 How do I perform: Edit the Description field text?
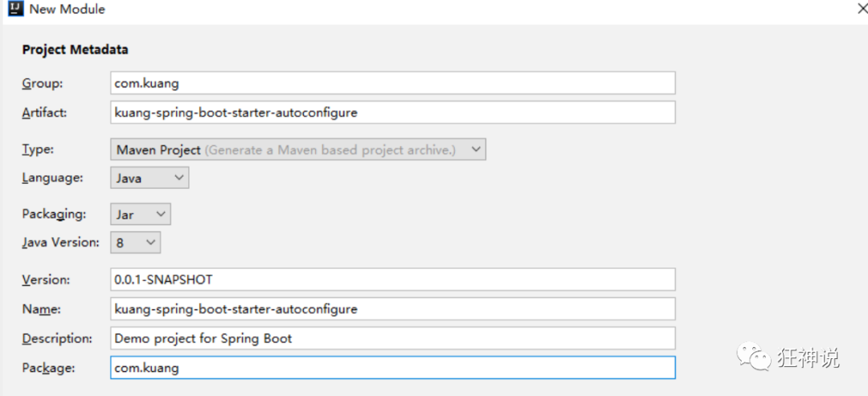coord(392,338)
